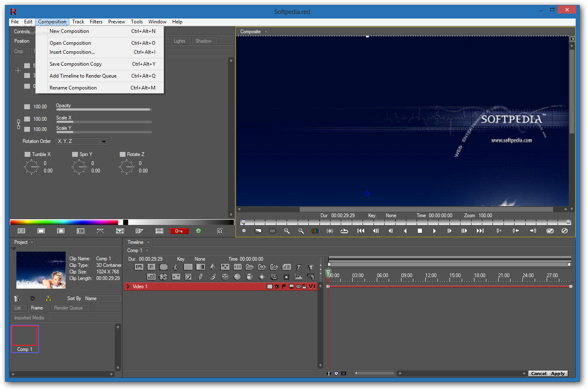Image resolution: width=588 pixels, height=390 pixels.
Task: Toggle the Spin Y checkbox
Action: tap(75, 154)
